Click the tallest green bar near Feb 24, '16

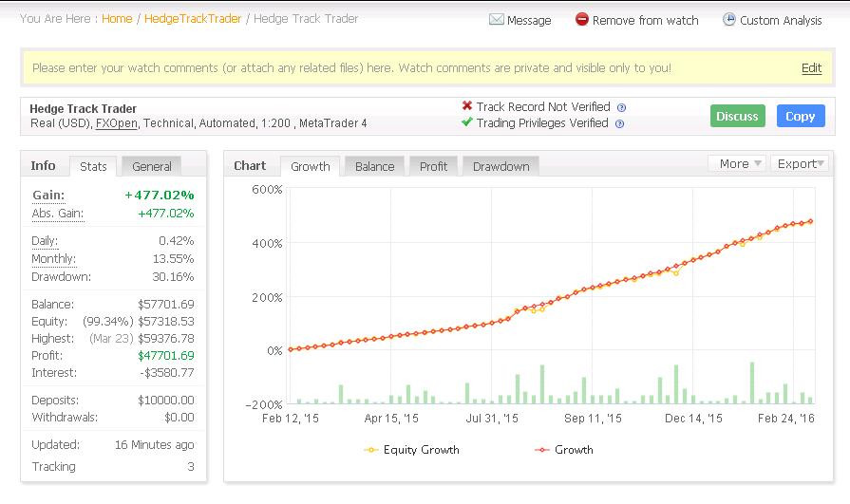(x=752, y=383)
